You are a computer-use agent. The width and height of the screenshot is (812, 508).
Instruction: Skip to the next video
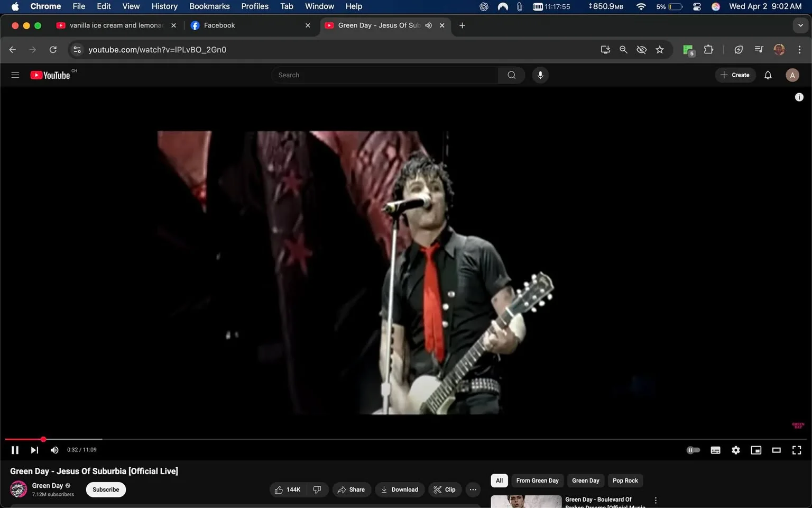tap(34, 450)
